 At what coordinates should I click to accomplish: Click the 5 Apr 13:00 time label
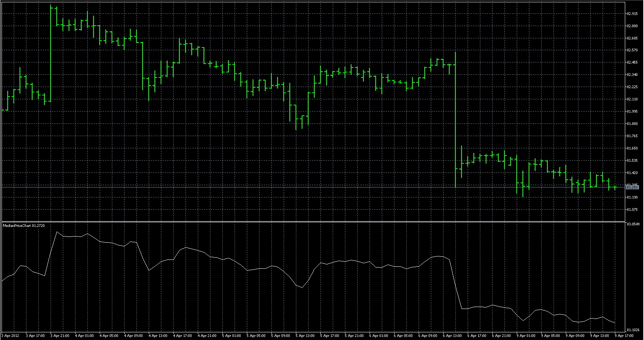pyautogui.click(x=305, y=336)
